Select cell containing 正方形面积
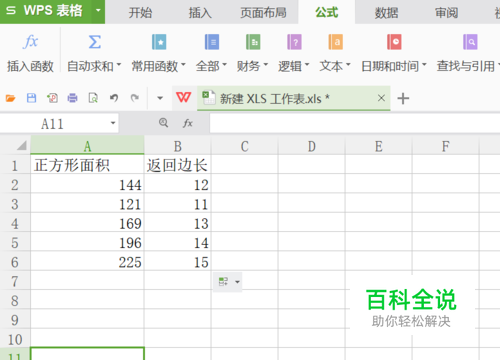The width and height of the screenshot is (500, 360). click(87, 165)
